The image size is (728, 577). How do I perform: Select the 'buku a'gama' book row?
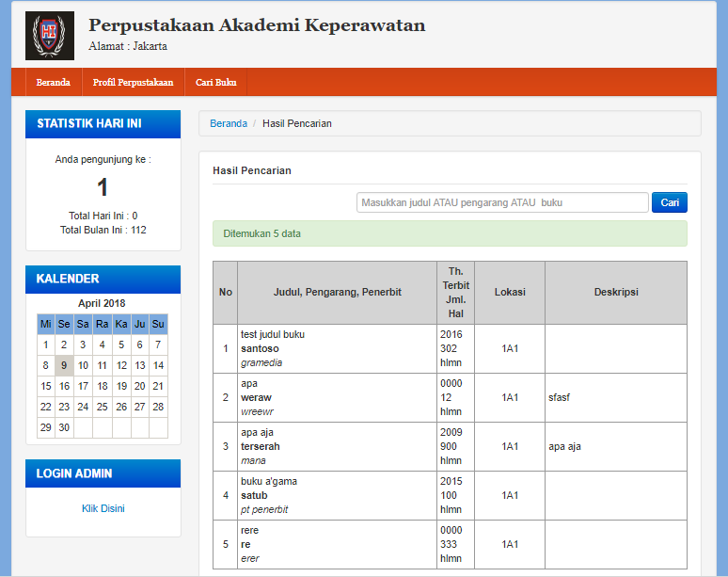pyautogui.click(x=337, y=495)
